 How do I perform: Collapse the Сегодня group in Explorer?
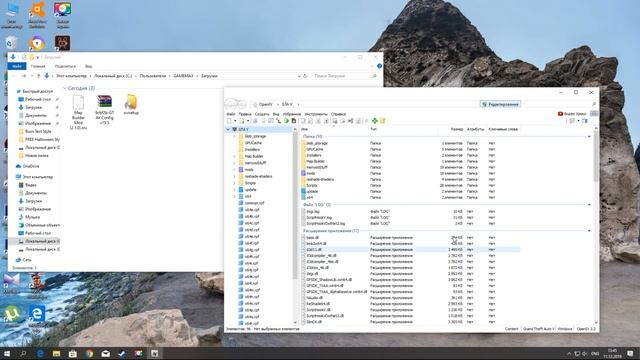(65, 88)
